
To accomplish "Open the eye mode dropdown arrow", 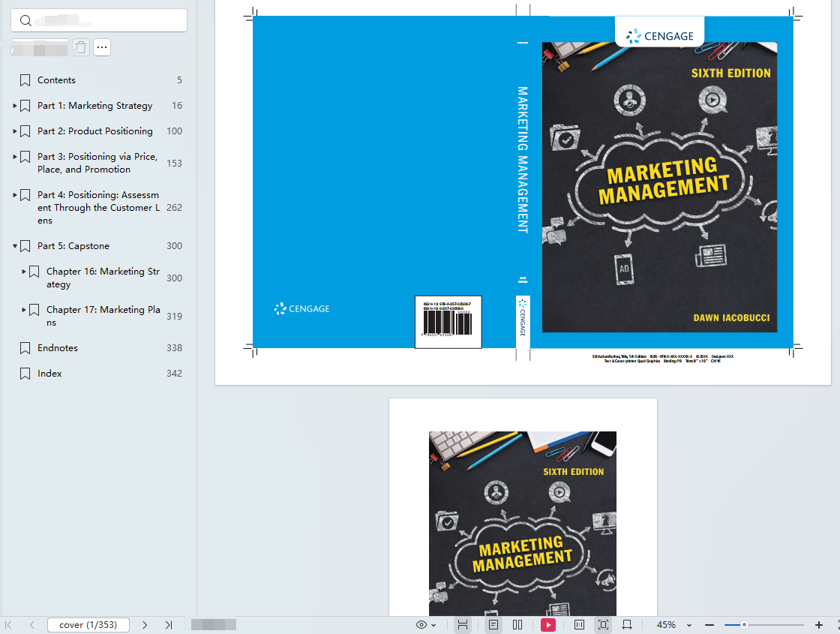I will 433,626.
